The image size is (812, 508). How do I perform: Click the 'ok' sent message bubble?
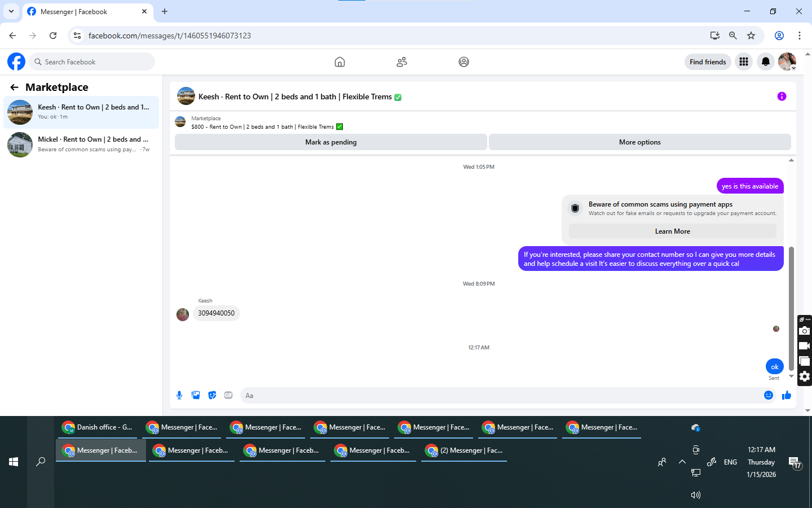pos(775,366)
